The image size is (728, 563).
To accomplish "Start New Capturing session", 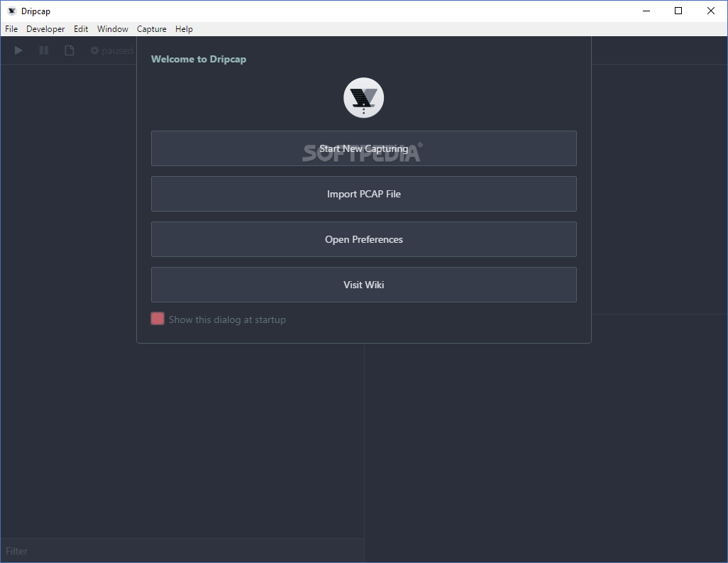I will 363,148.
